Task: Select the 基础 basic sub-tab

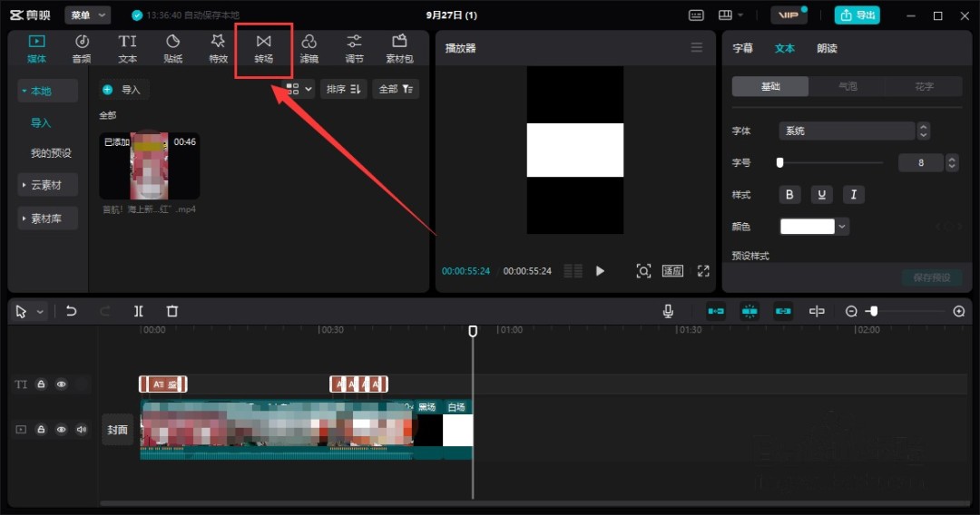Action: pos(770,86)
